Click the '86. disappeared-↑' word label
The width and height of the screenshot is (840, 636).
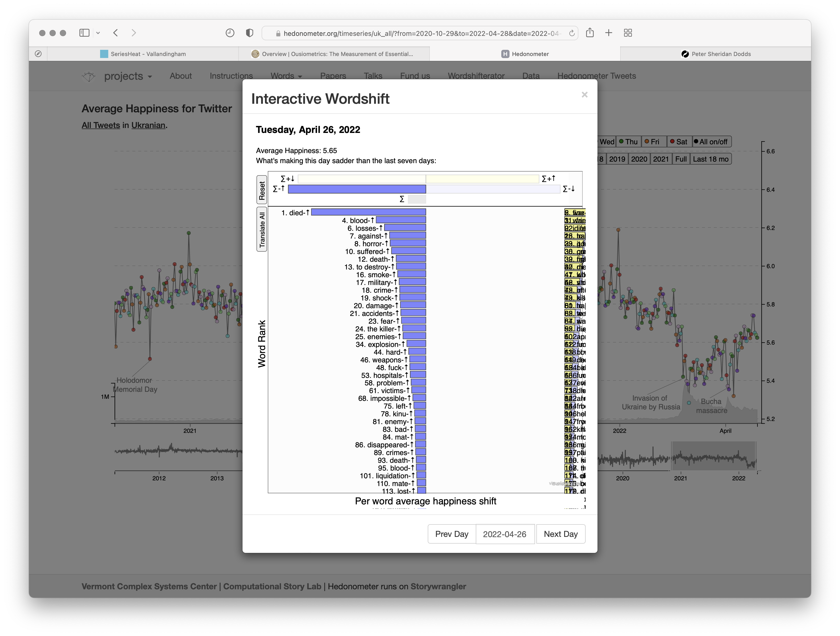[x=384, y=445]
